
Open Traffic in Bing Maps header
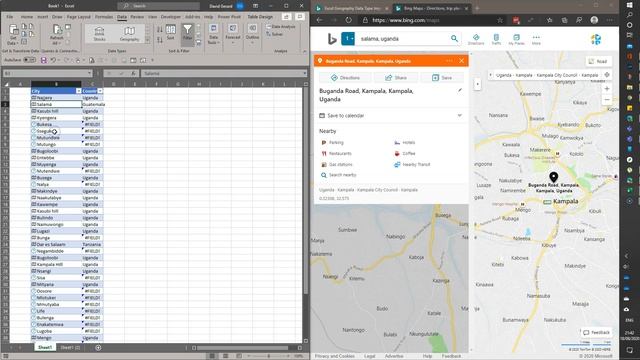tap(496, 39)
